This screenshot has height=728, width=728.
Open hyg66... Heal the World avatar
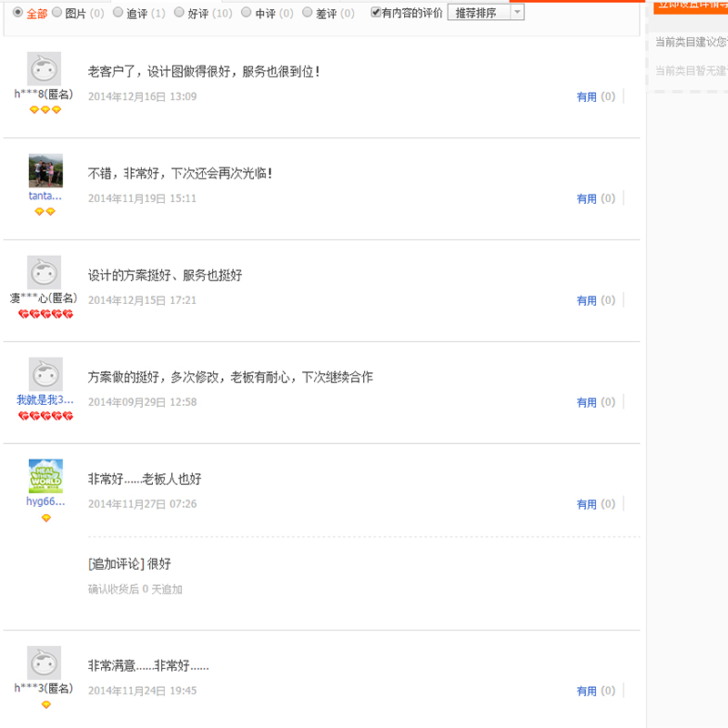click(45, 476)
